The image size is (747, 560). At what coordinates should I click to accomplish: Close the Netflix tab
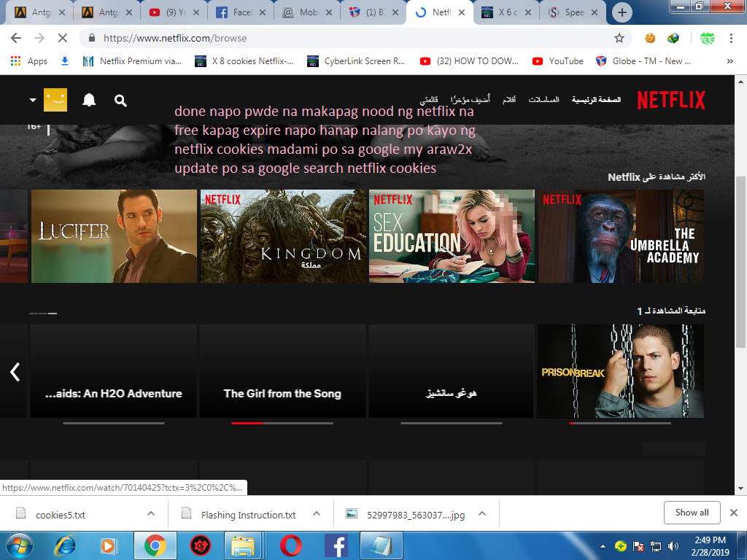pyautogui.click(x=462, y=12)
